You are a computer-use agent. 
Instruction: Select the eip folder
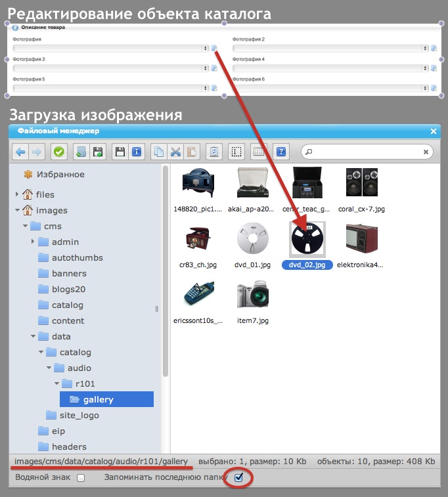51,431
